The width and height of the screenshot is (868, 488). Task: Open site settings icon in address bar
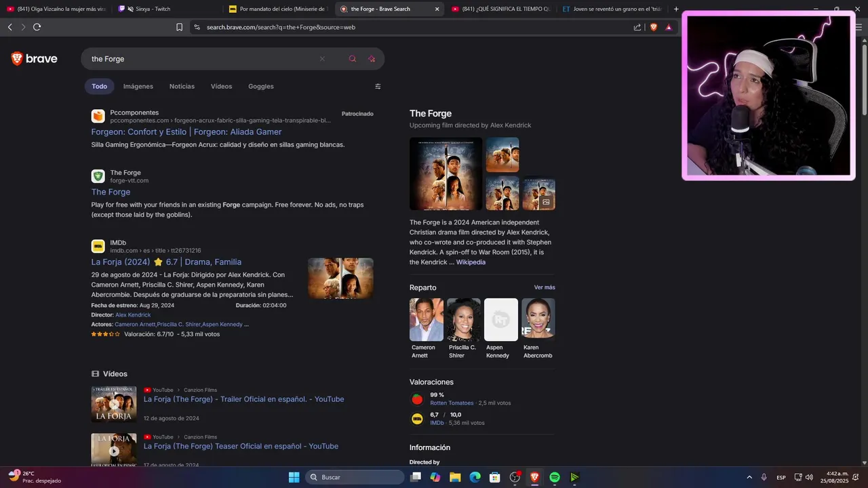pos(197,27)
